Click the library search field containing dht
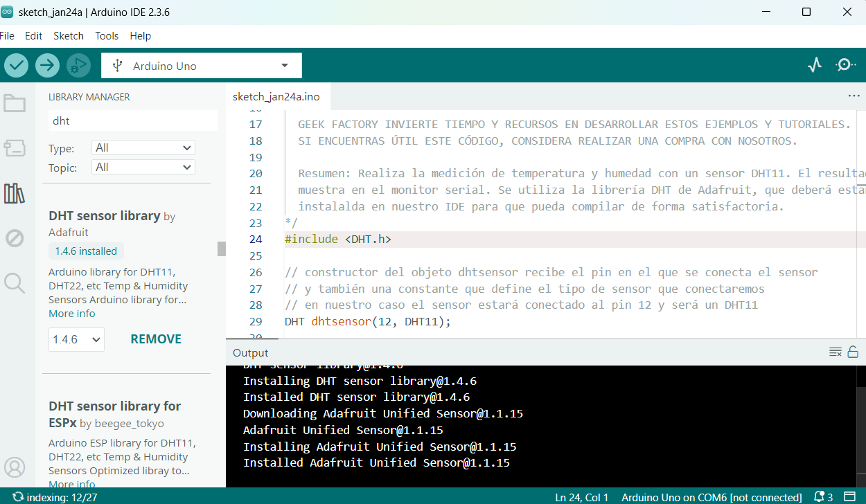866x504 pixels. 132,121
